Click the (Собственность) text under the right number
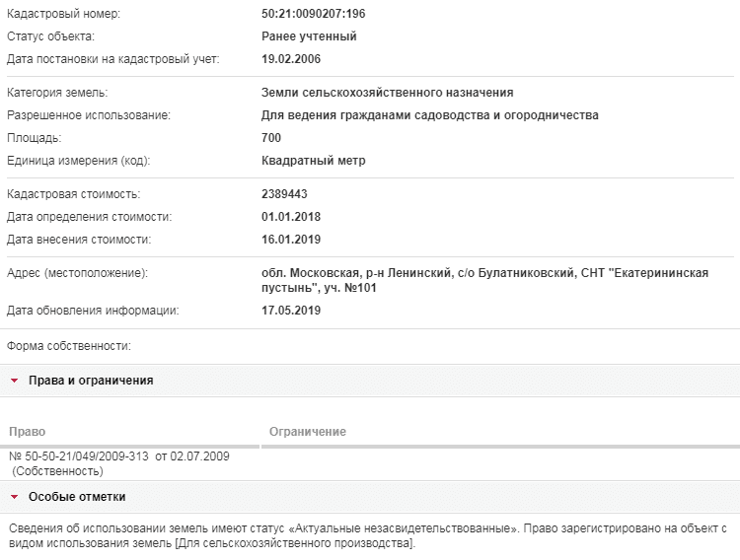Viewport: 740px width, 560px height. 57,471
